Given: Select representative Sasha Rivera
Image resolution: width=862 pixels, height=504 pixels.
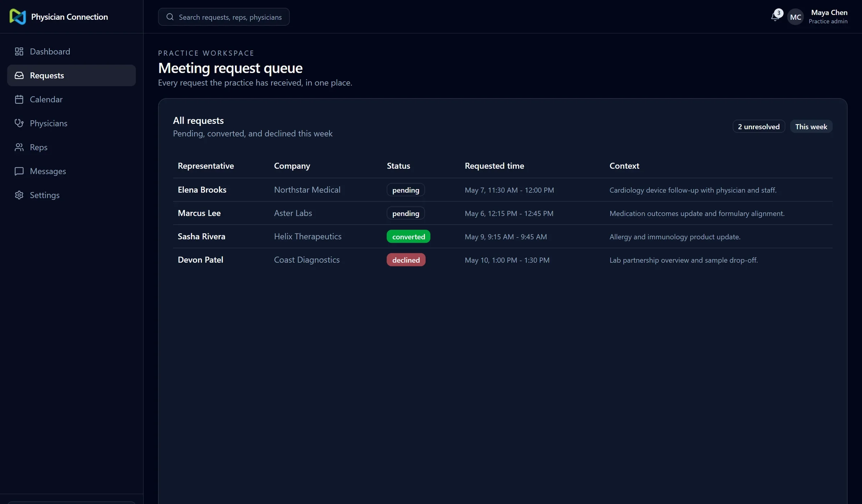Looking at the screenshot, I should pos(201,237).
